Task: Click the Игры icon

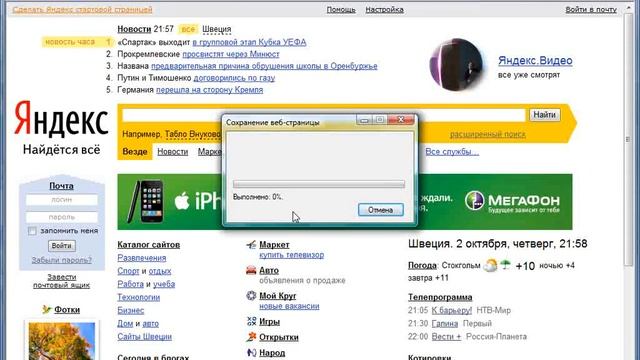Action: [x=251, y=322]
